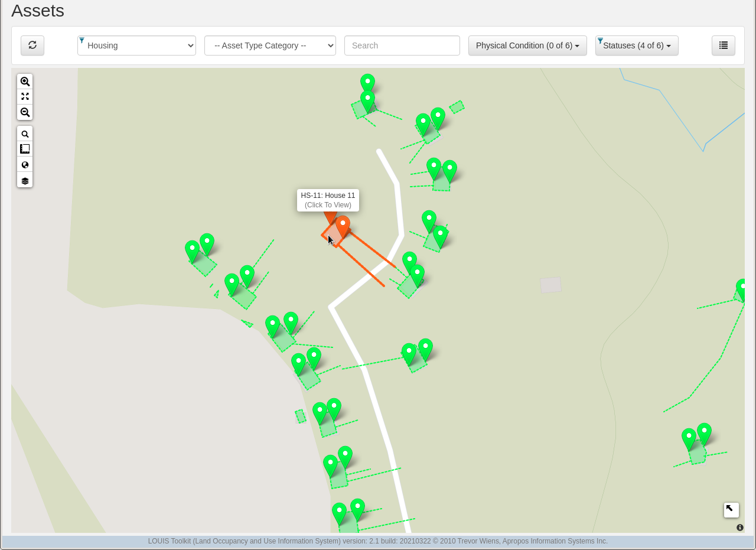Open the globe basemap control
Image resolution: width=756 pixels, height=550 pixels.
[25, 165]
